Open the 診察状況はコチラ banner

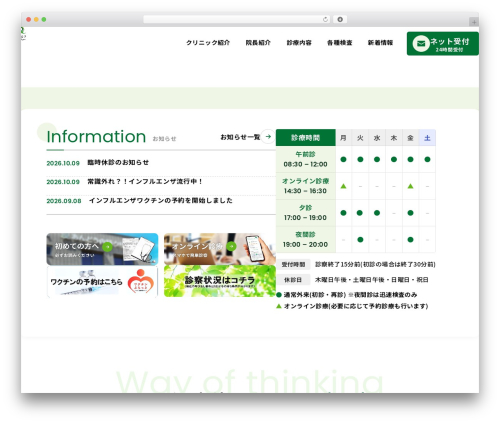click(220, 281)
